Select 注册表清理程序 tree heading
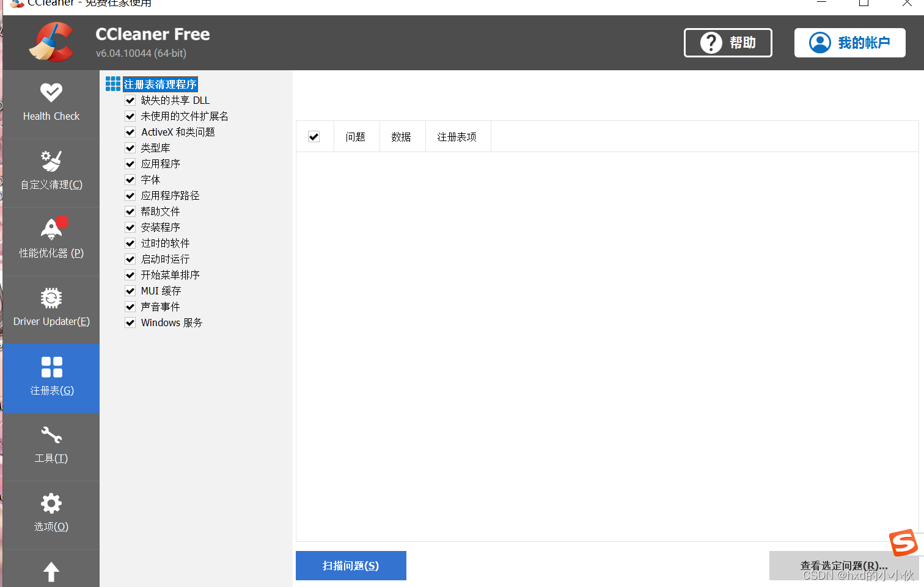The image size is (924, 587). click(x=160, y=84)
